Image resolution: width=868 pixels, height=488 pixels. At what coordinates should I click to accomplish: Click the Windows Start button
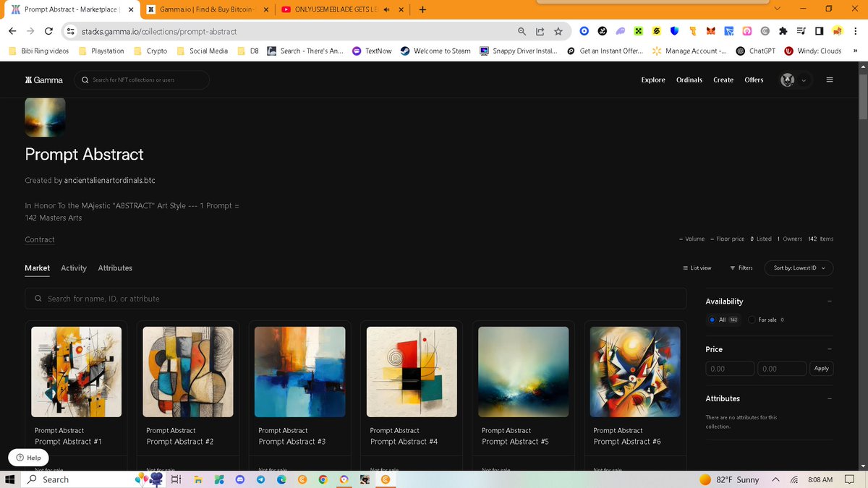tap(10, 479)
